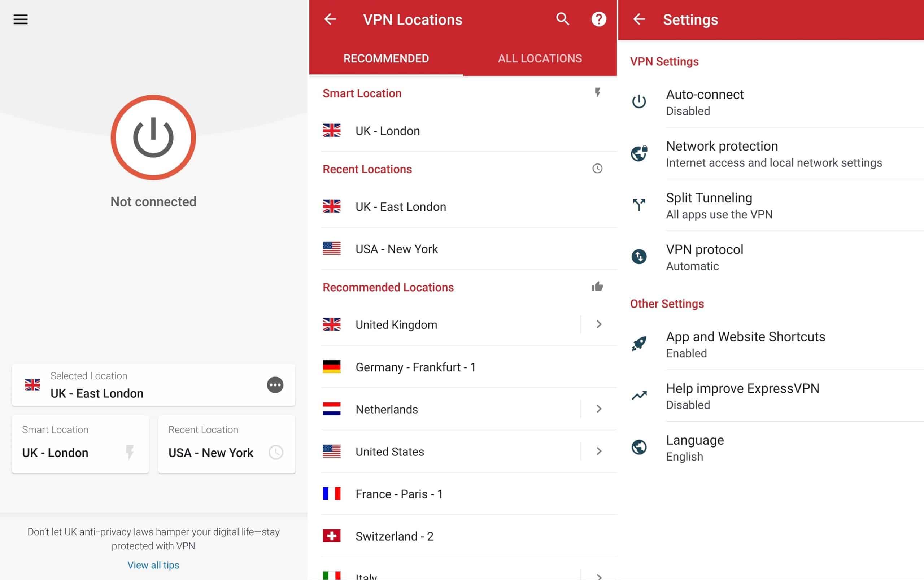Expand the United Kingdom locations
Viewport: 924px width, 580px height.
[x=599, y=324]
